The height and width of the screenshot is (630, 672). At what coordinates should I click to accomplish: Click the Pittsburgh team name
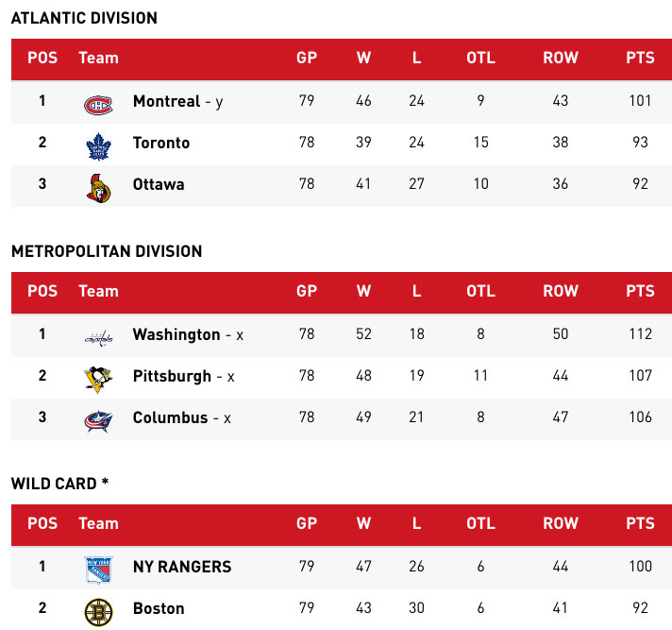pyautogui.click(x=172, y=376)
